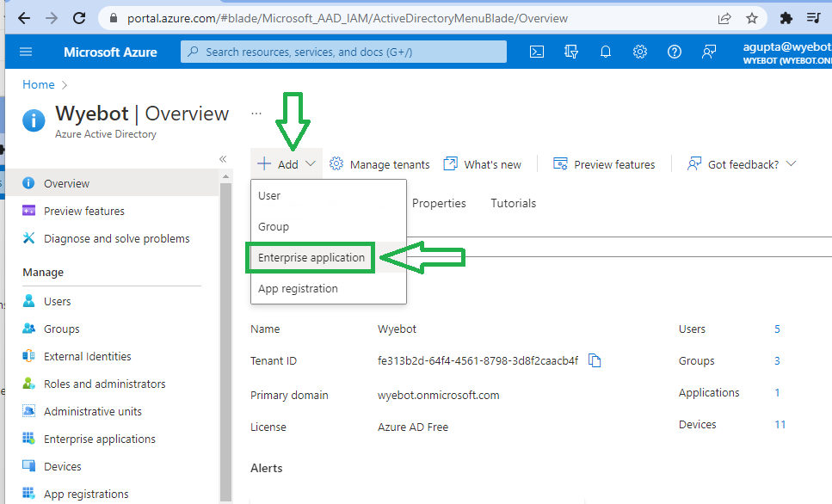
Task: Copy the Tenant ID to clipboard
Action: point(595,360)
